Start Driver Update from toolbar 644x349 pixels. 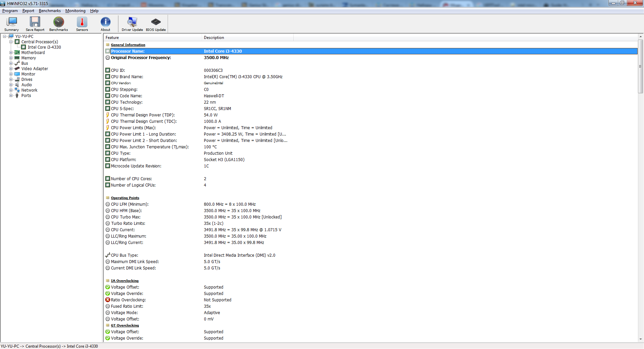point(132,24)
